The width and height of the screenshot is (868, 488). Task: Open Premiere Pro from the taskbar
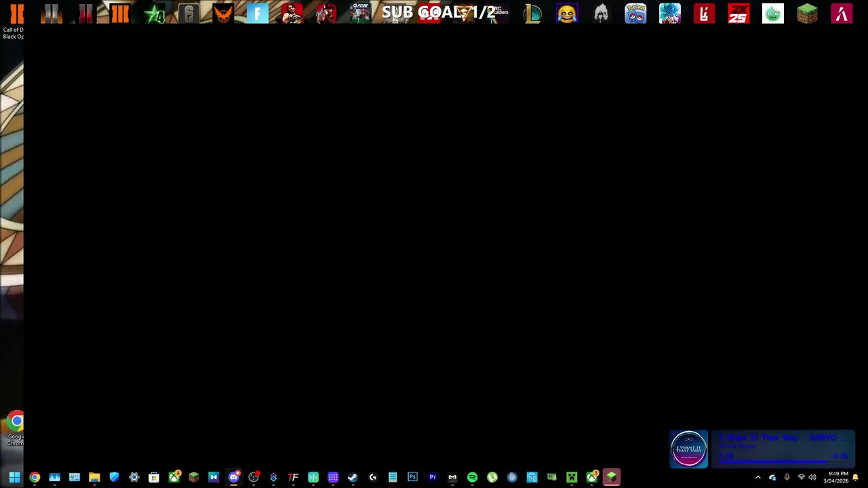tap(433, 477)
